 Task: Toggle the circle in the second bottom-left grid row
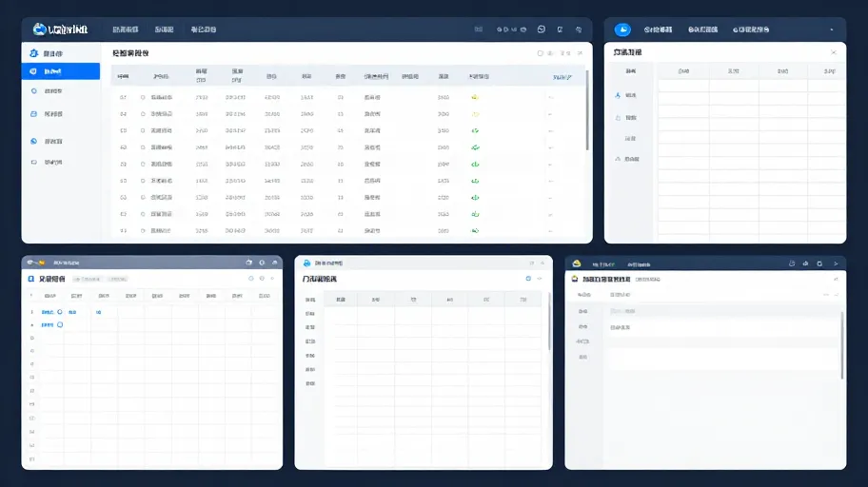coord(60,325)
